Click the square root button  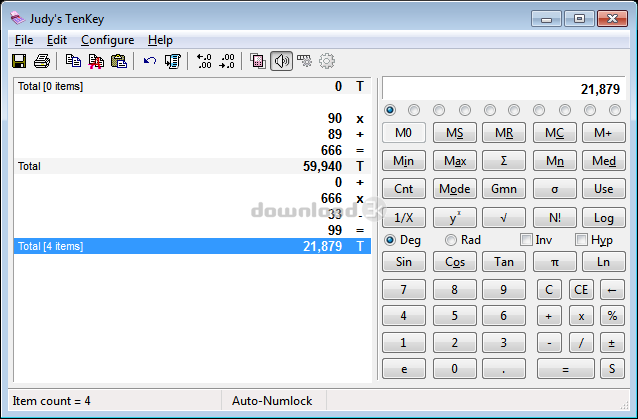[x=503, y=217]
